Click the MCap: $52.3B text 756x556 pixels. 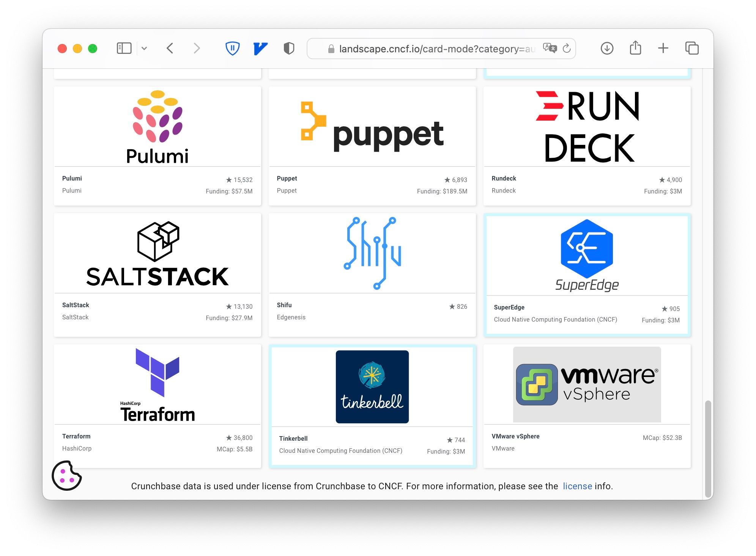(662, 438)
